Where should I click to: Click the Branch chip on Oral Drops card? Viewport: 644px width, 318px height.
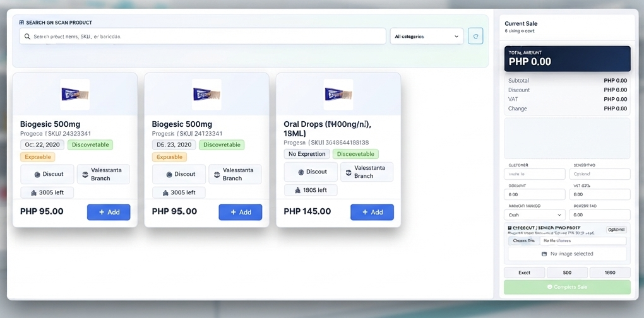click(x=367, y=172)
